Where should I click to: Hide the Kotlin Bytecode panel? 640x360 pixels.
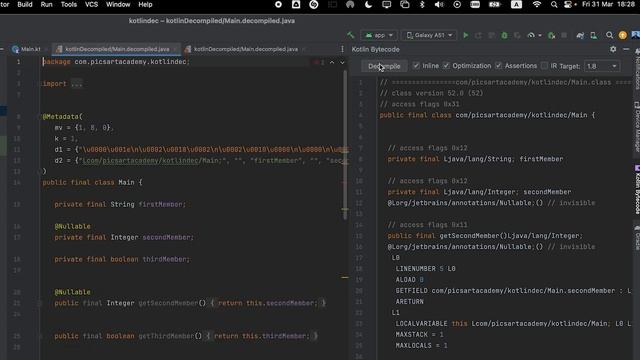[626, 49]
